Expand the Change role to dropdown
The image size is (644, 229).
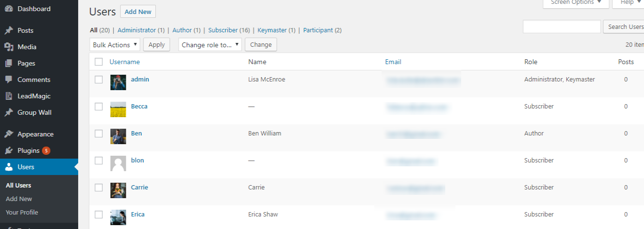[x=210, y=45]
